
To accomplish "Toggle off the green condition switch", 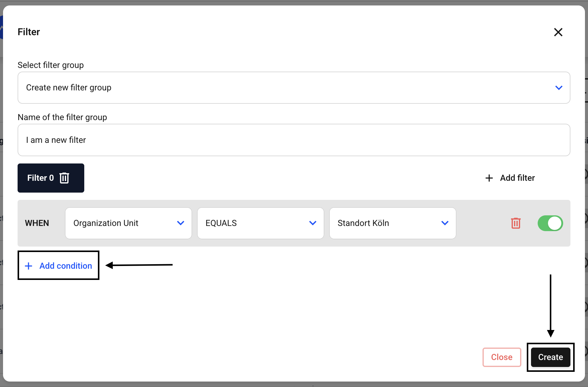I will click(x=550, y=223).
